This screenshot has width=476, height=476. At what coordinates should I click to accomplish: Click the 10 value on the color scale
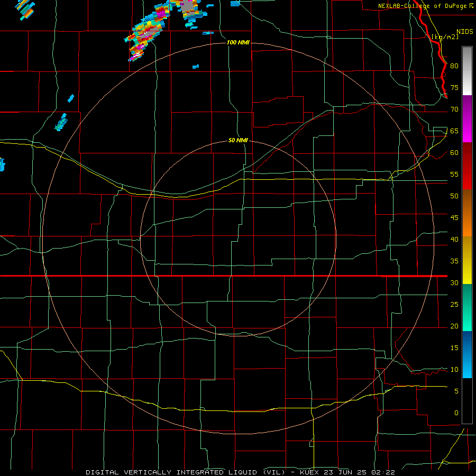coord(454,370)
